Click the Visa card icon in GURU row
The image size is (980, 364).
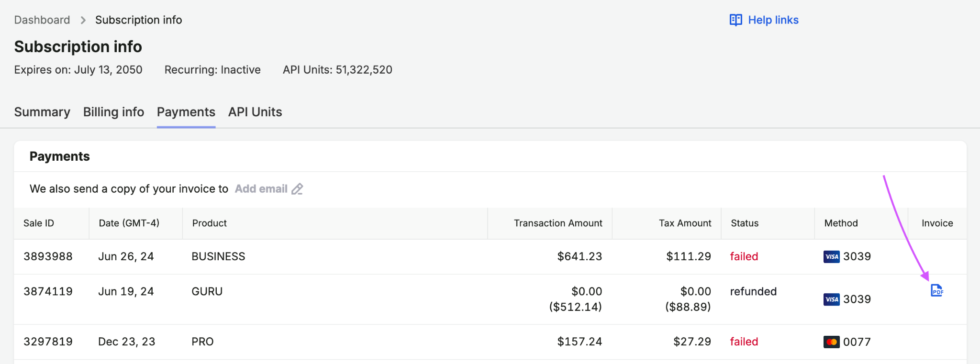click(x=832, y=299)
